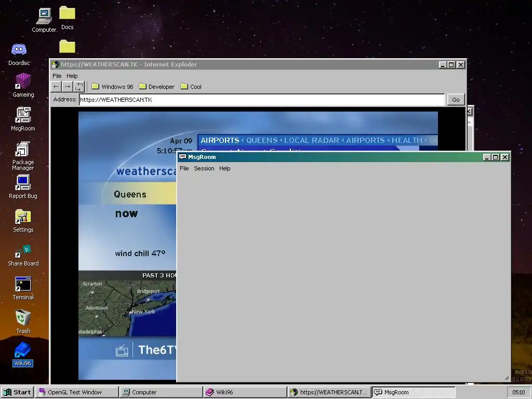Click the Queens location banner
Viewport: 532px width, 399px height.
(x=130, y=194)
